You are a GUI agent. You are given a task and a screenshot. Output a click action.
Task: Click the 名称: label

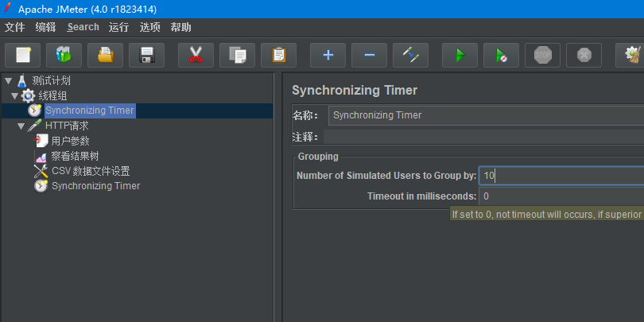[305, 115]
